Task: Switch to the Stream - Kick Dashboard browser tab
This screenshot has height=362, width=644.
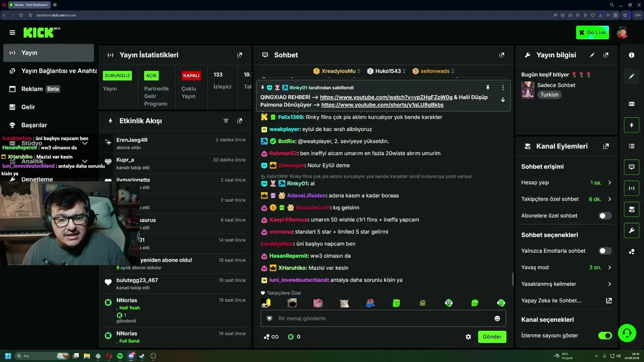Action: [x=29, y=5]
